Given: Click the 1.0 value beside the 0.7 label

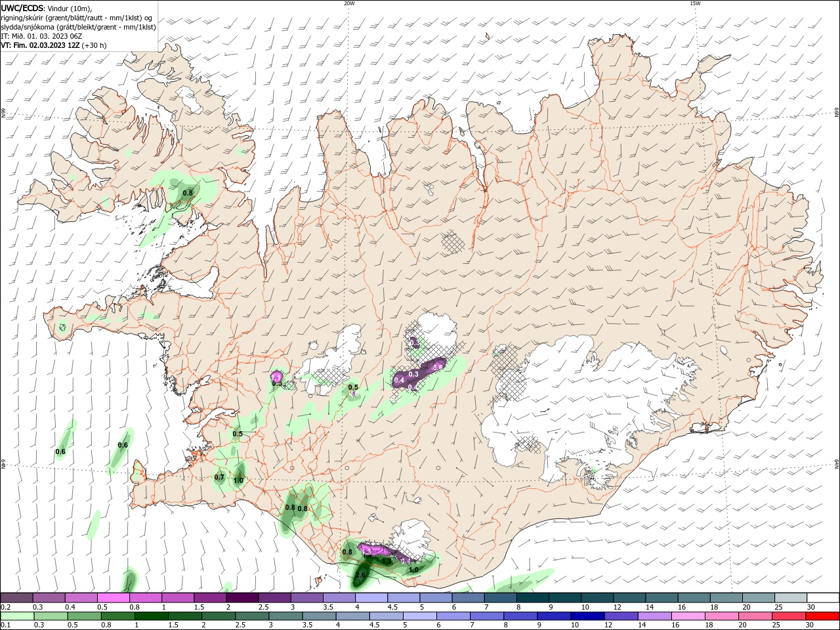Looking at the screenshot, I should (x=238, y=480).
